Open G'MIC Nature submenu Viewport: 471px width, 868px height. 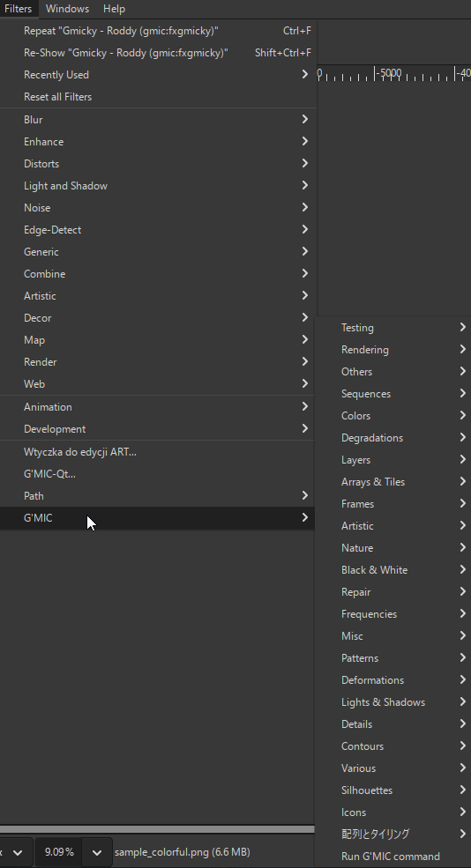click(392, 548)
